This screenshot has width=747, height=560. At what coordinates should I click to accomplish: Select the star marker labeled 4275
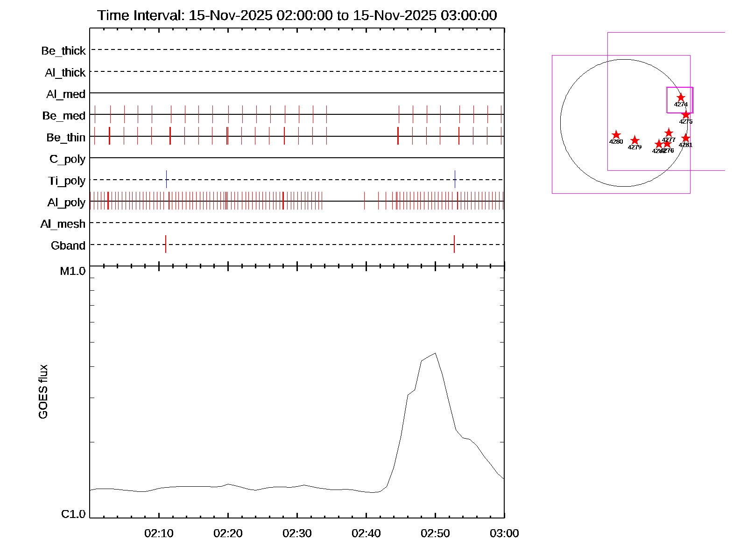[x=685, y=115]
